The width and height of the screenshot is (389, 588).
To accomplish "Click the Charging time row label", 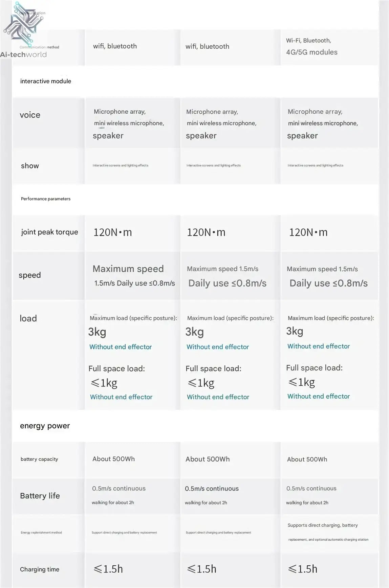I will pyautogui.click(x=40, y=569).
